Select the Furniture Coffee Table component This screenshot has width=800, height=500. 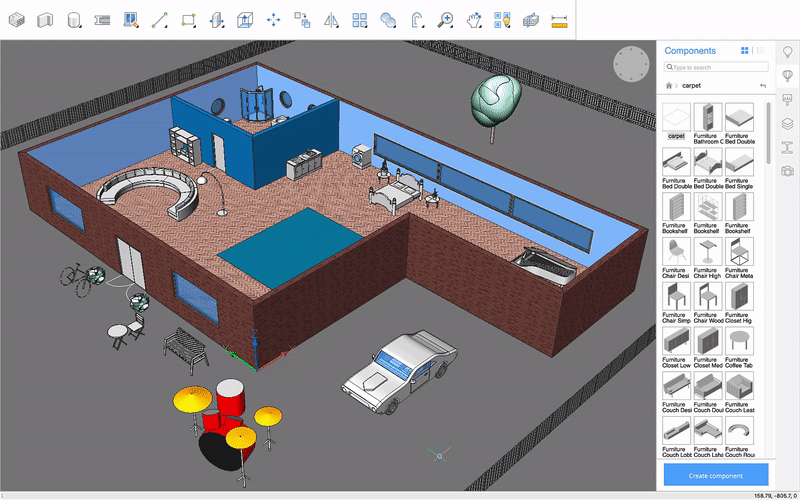tap(739, 341)
